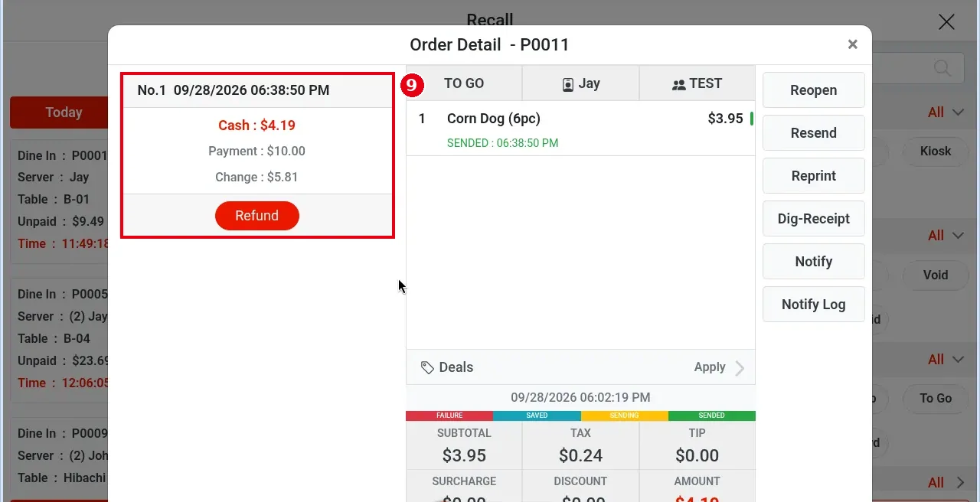Send a Dig-Receipt
Screen dimensions: 980x502
coord(813,219)
